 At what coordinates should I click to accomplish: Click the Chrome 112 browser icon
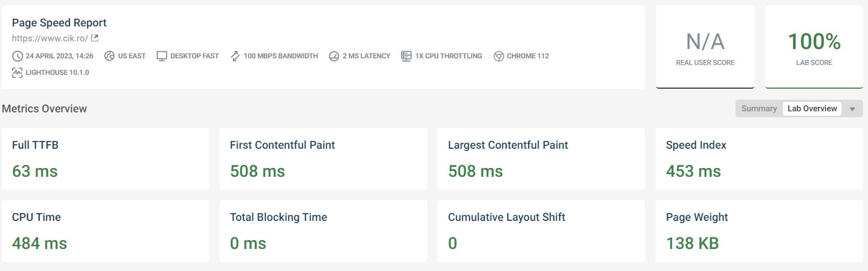click(498, 56)
